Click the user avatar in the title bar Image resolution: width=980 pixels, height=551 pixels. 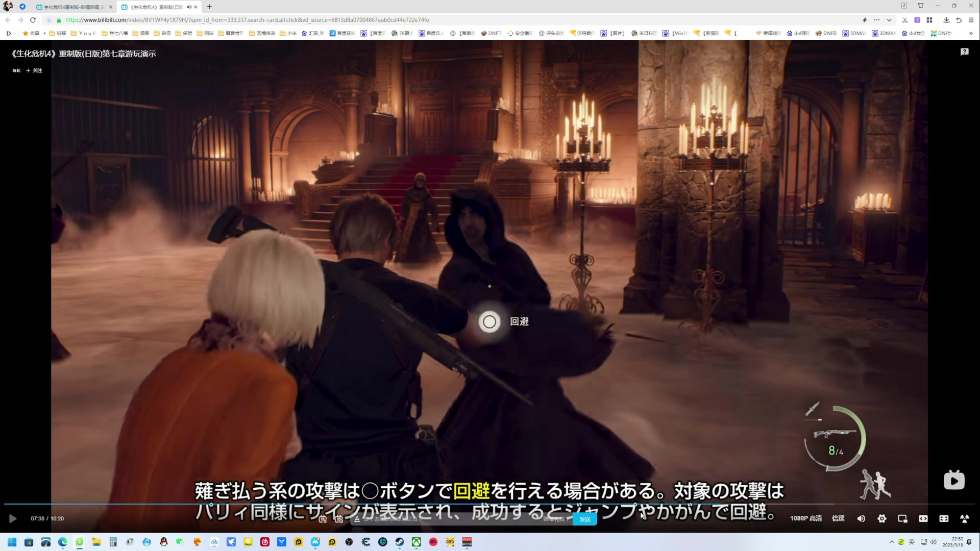[x=8, y=6]
